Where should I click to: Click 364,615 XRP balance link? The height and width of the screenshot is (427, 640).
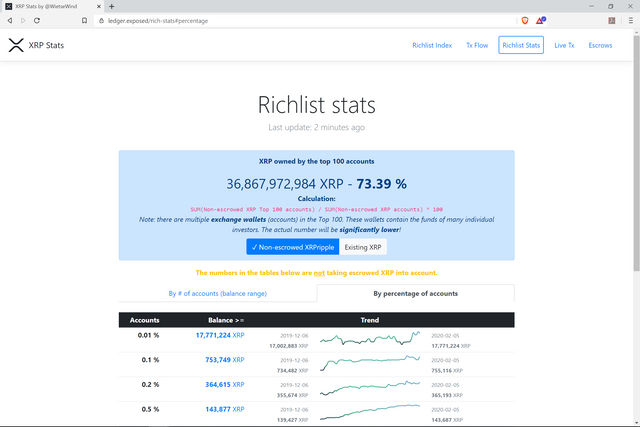[224, 385]
